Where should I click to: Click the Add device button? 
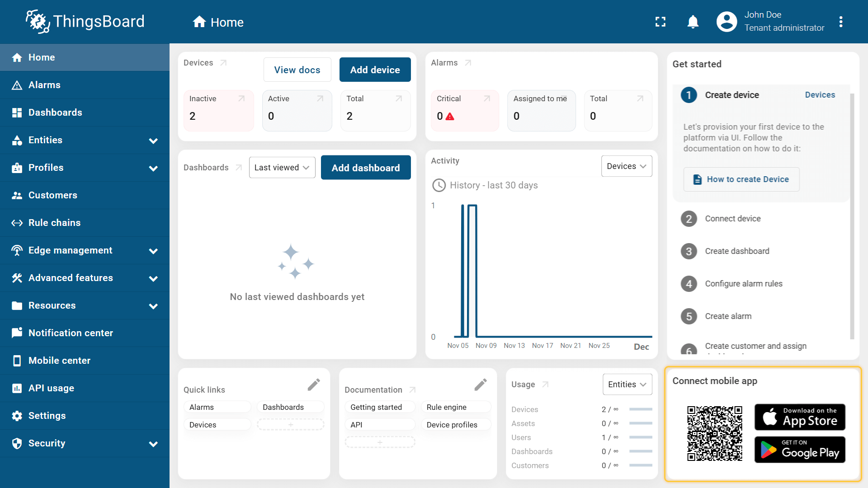pyautogui.click(x=375, y=70)
